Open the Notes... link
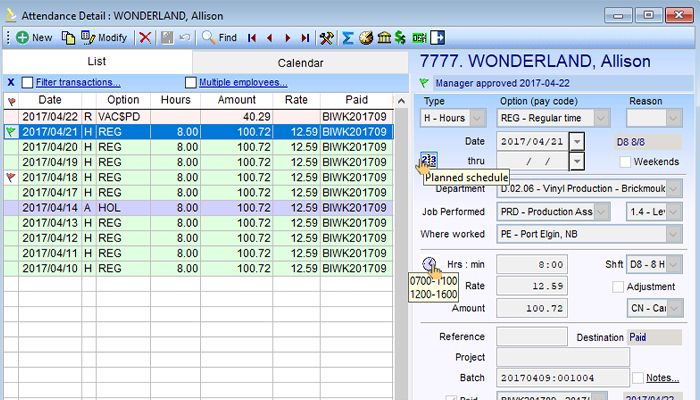Image resolution: width=700 pixels, height=400 pixels. pyautogui.click(x=662, y=377)
